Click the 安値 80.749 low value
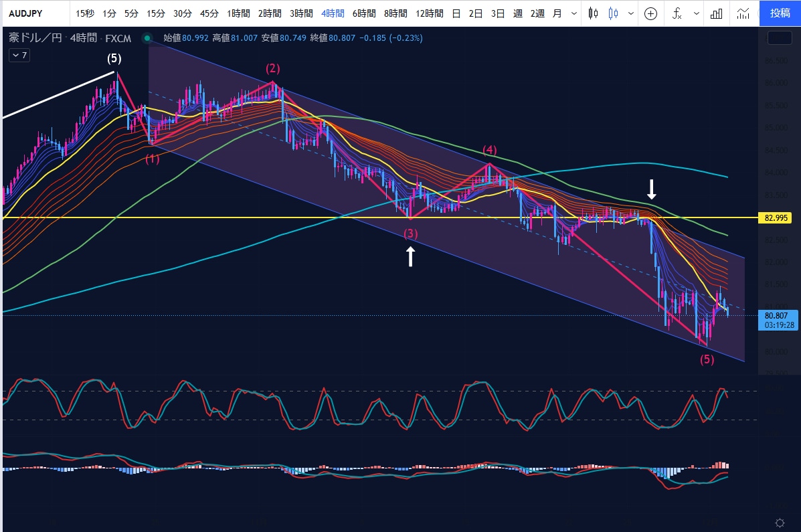 point(284,38)
